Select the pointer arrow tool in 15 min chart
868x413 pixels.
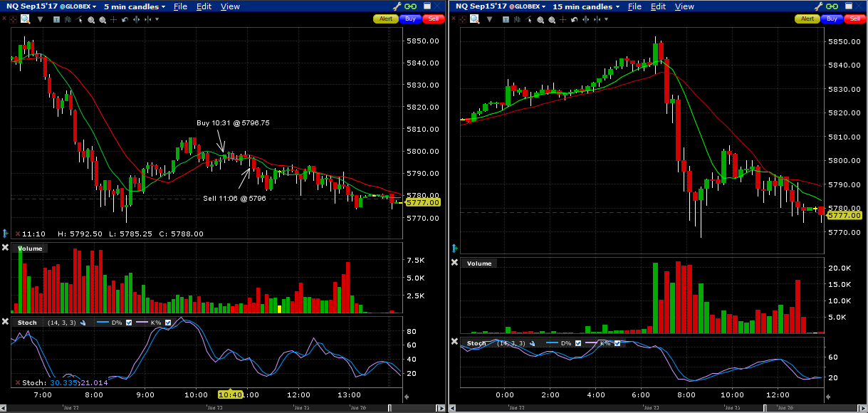coord(528,19)
